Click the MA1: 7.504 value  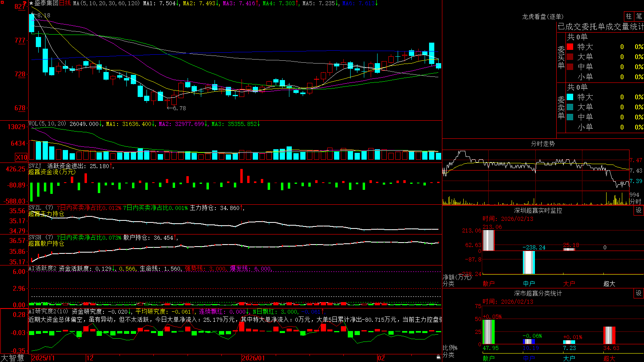click(161, 3)
